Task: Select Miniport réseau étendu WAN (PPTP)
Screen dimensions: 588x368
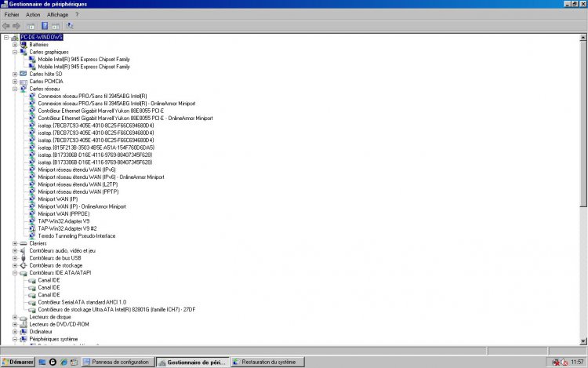Action: pos(78,191)
